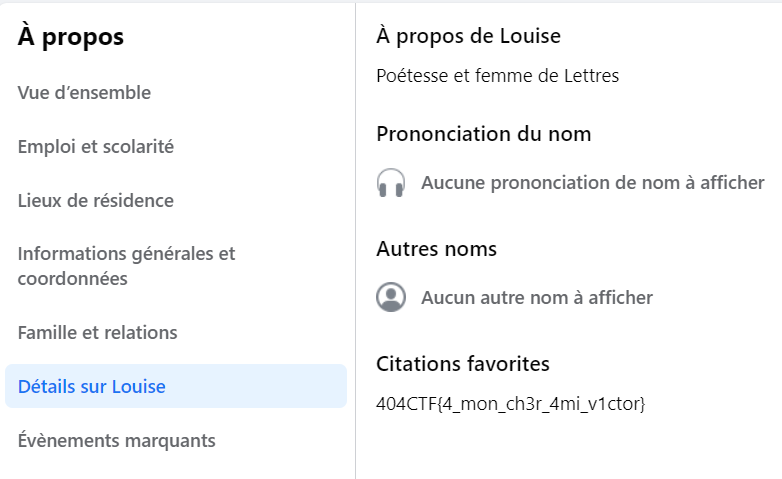The height and width of the screenshot is (479, 782).
Task: Show Évènements marquants section
Action: (116, 441)
